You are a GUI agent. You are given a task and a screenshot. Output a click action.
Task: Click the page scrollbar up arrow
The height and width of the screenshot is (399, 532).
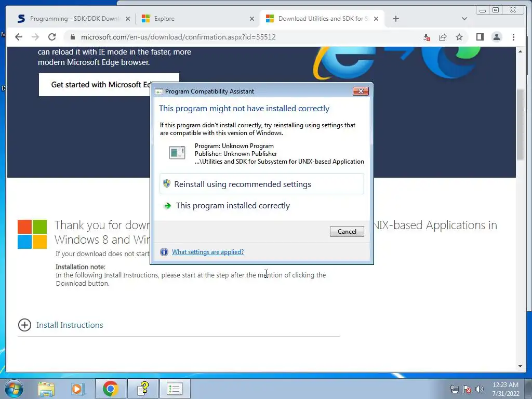(x=520, y=51)
